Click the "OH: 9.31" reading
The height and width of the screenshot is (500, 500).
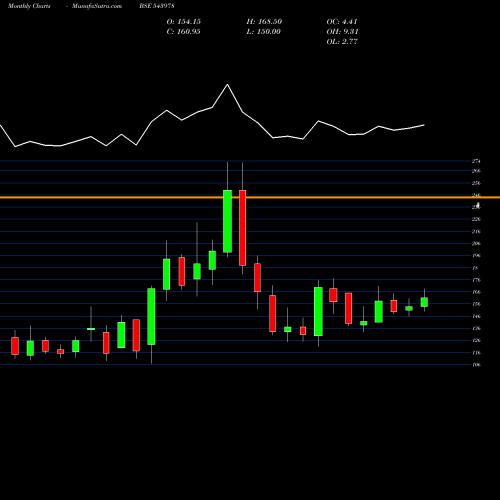click(x=342, y=32)
